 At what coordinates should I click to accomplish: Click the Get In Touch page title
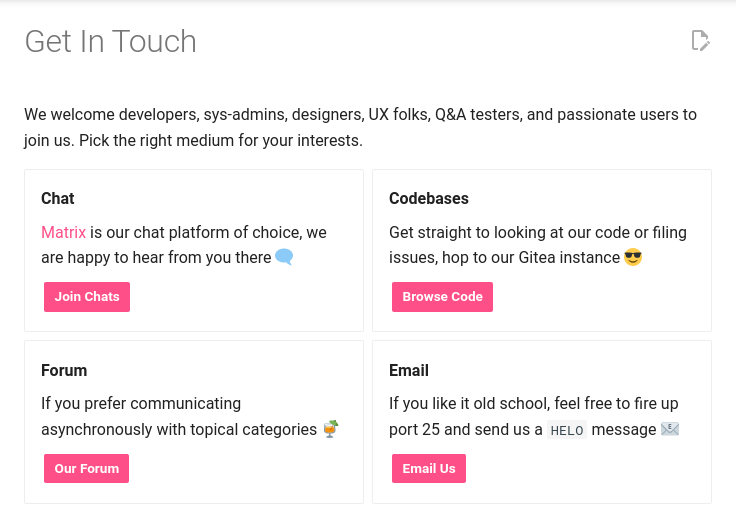[x=110, y=42]
